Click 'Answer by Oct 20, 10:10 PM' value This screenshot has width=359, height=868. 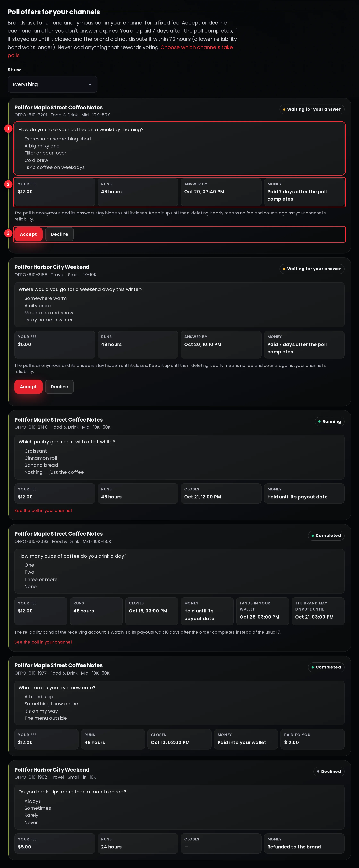coord(203,344)
